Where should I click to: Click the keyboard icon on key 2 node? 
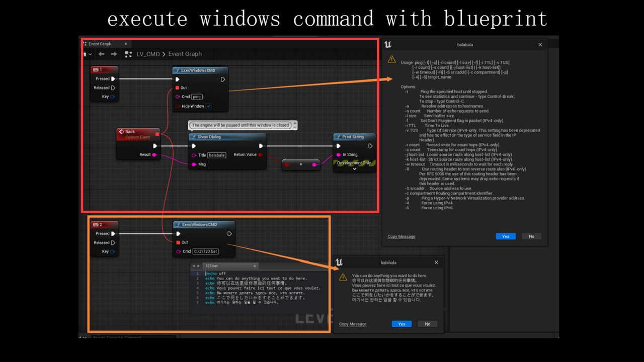[x=96, y=225]
